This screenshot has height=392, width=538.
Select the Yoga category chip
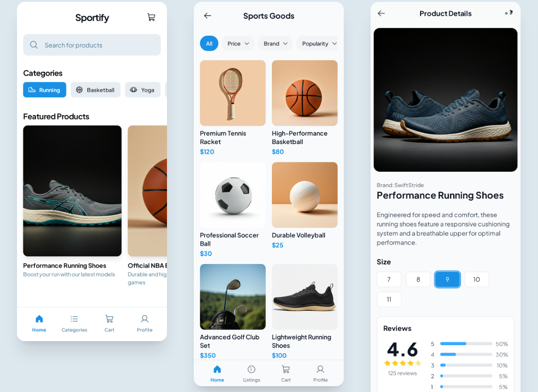[142, 90]
